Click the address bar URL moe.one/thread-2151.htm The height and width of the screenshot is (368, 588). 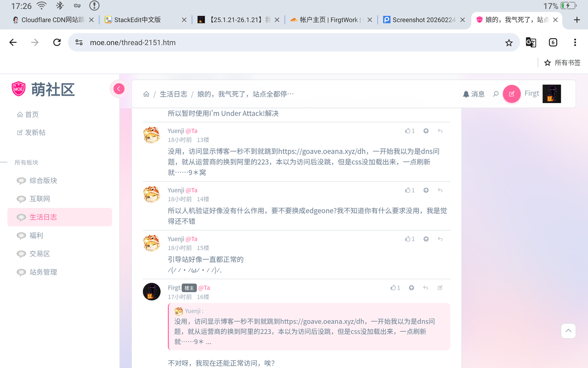[133, 42]
